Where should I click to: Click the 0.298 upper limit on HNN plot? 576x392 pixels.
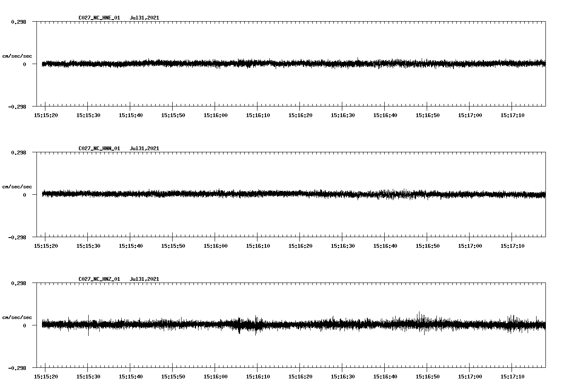click(x=18, y=152)
